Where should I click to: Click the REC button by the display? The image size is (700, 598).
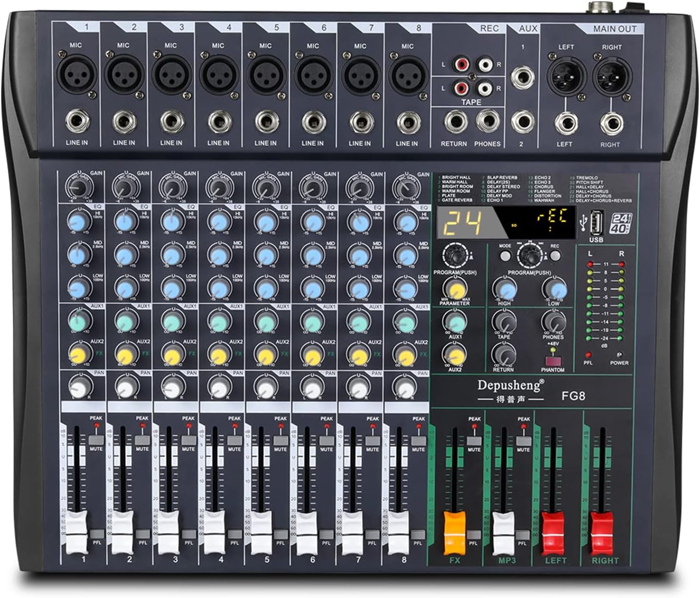[555, 255]
